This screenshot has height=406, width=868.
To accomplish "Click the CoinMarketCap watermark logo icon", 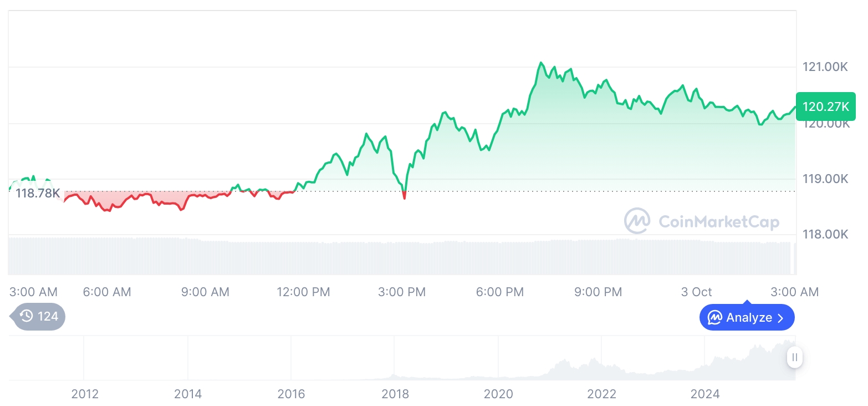I will pos(637,221).
